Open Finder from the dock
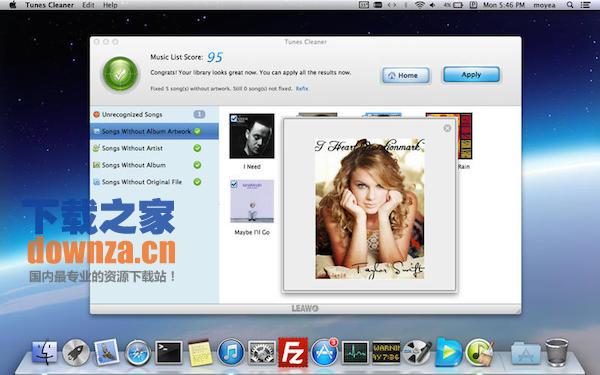The width and height of the screenshot is (600, 375). [x=44, y=352]
